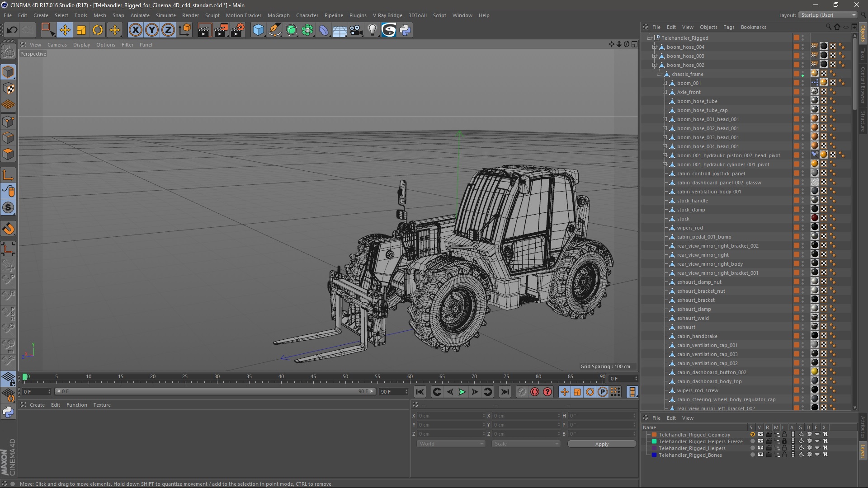Add a Light object
This screenshot has height=488, width=868.
click(x=373, y=30)
